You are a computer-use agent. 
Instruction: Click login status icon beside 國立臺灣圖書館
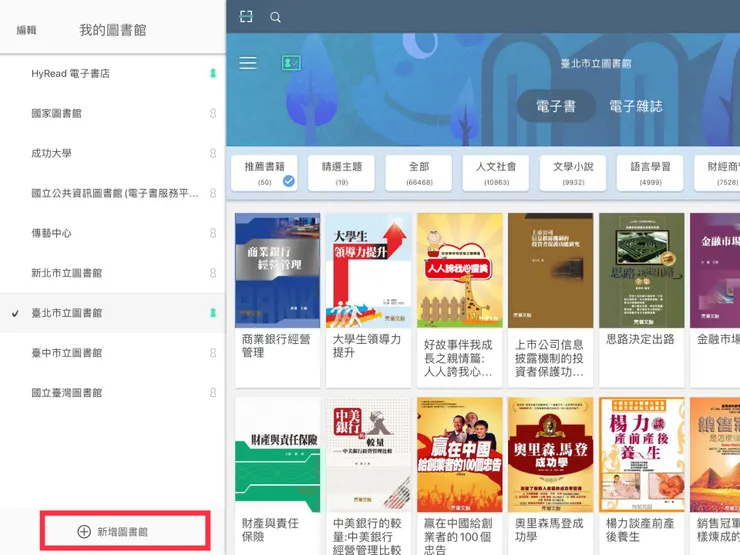[213, 393]
